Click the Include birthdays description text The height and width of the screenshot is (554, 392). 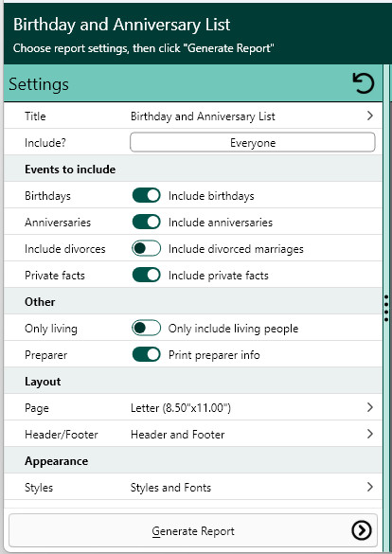(211, 196)
